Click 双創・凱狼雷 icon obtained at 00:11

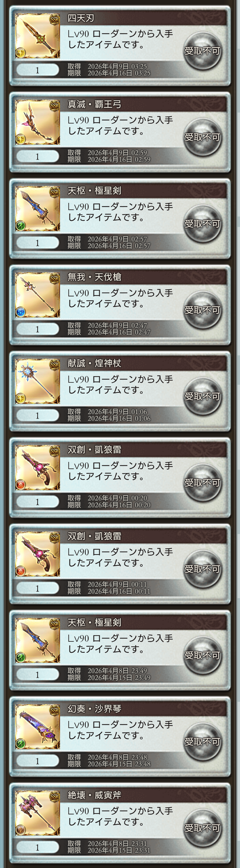(x=37, y=554)
